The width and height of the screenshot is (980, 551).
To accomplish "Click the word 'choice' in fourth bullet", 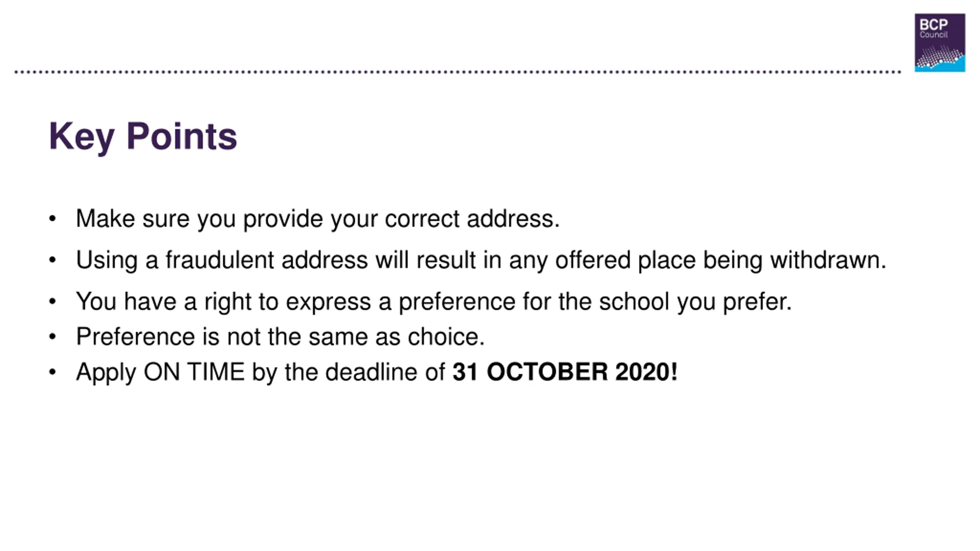I will point(443,337).
